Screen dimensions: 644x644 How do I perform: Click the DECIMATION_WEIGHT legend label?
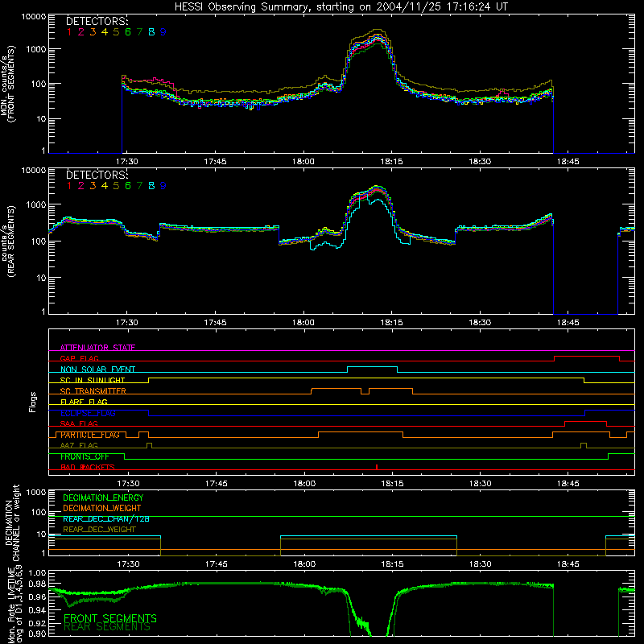(102, 508)
